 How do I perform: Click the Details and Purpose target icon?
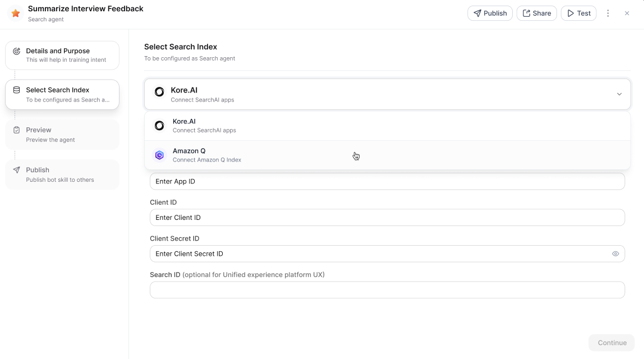(x=16, y=52)
